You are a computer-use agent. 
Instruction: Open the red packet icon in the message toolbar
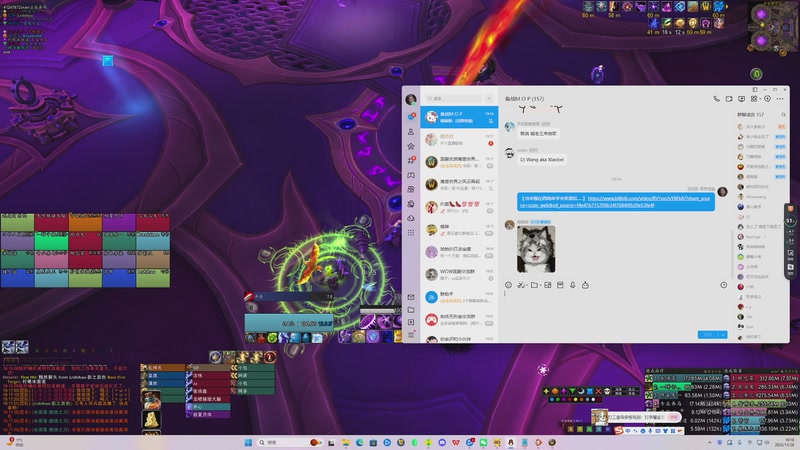pos(560,285)
